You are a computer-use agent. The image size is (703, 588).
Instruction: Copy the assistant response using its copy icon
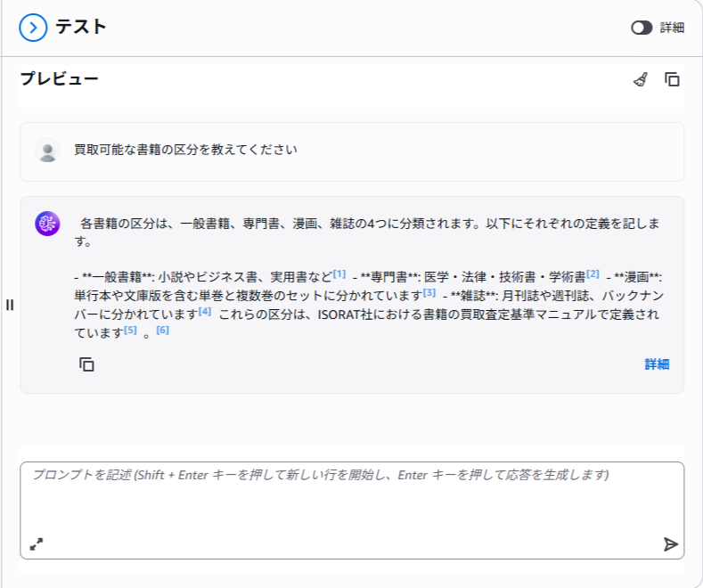click(86, 364)
